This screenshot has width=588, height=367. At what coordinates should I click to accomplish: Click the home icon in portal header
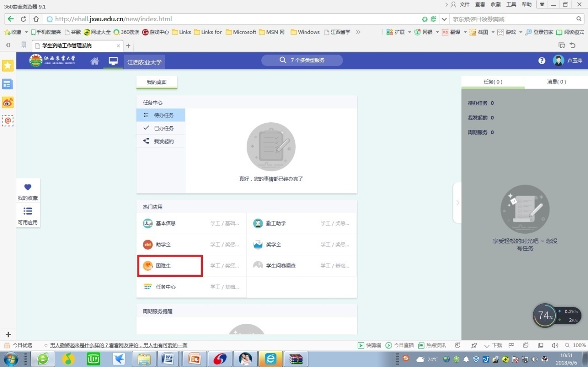tap(95, 61)
